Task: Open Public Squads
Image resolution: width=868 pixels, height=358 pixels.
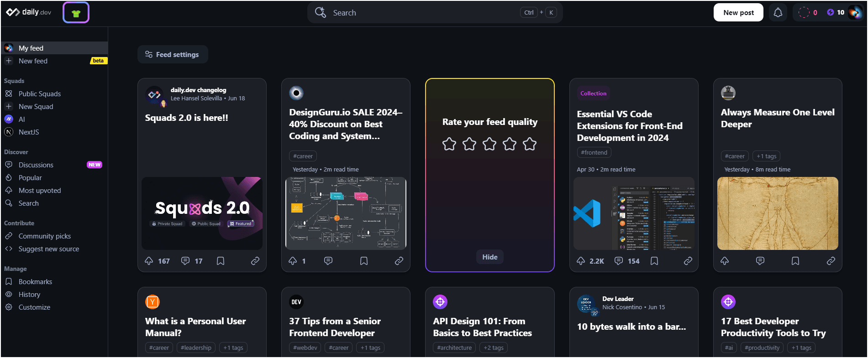Action: (x=54, y=93)
